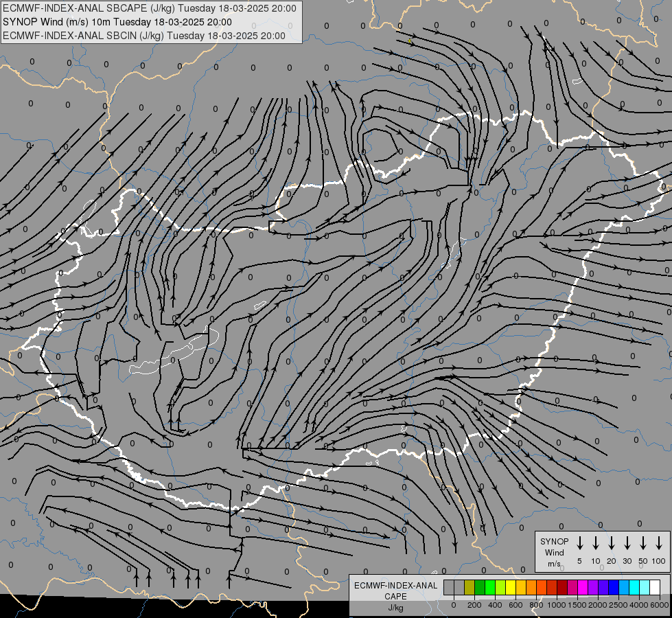Click the 6000 value on CAPE scale
This screenshot has height=618, width=672.
[660, 605]
